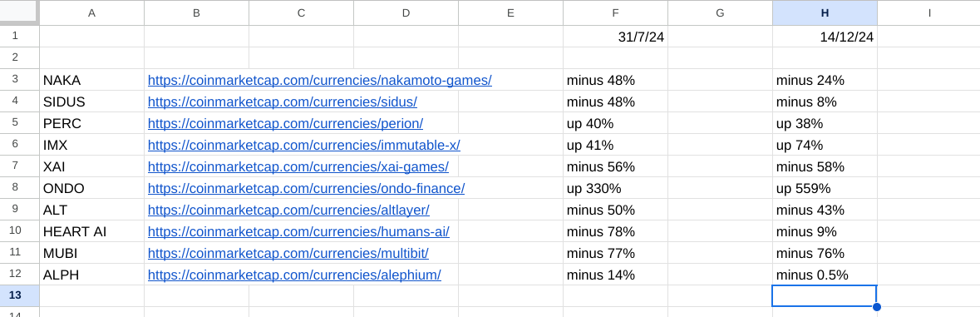Select the HEART AI cell
The width and height of the screenshot is (980, 317).
click(92, 231)
